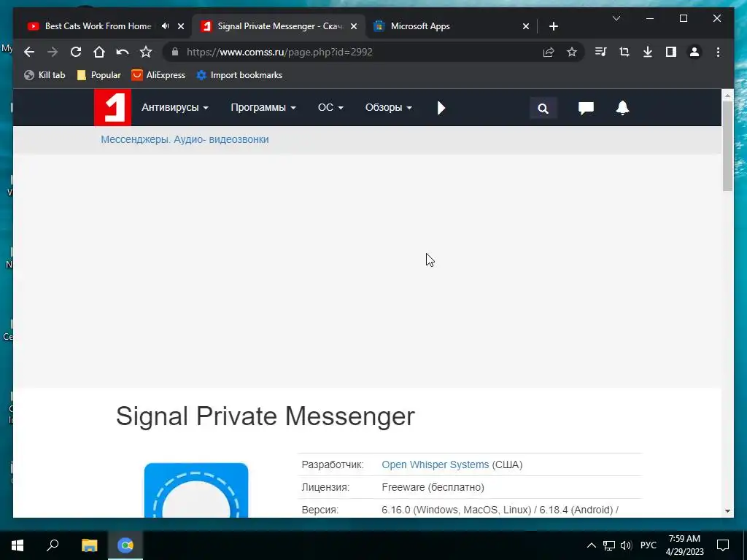Close the Best Cats Work From Home tab
747x560 pixels.
coord(181,26)
